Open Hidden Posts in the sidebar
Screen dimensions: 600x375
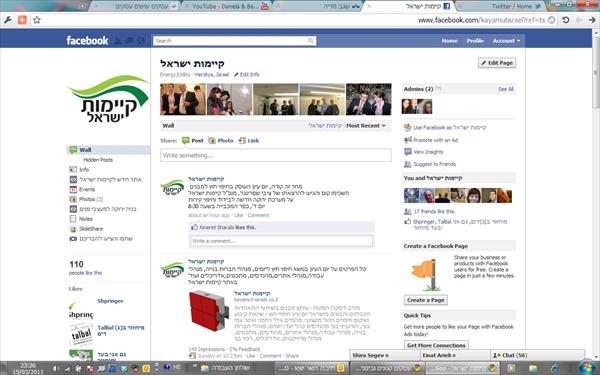(x=98, y=160)
